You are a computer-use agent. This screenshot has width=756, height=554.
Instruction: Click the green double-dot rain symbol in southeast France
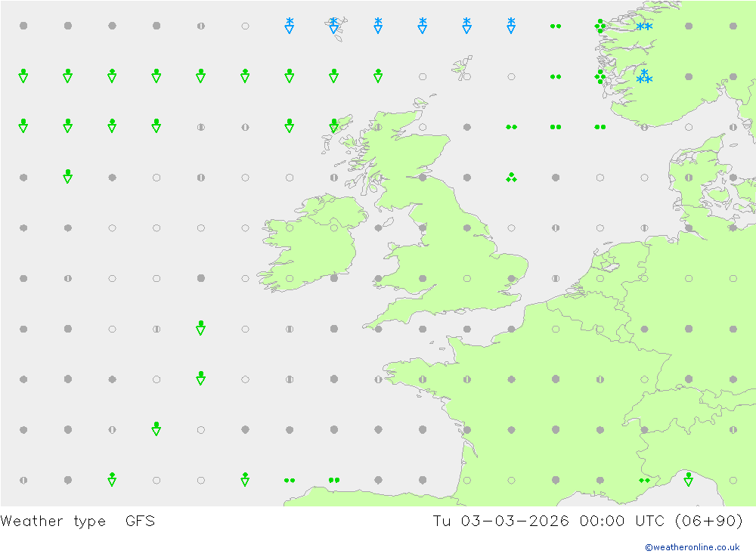coord(644,480)
